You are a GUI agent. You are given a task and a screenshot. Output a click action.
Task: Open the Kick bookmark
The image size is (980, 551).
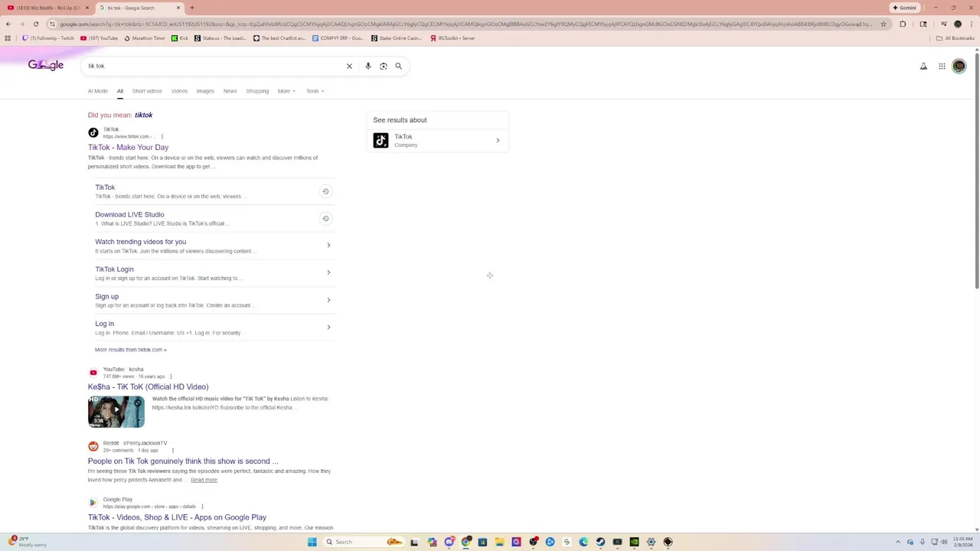180,37
